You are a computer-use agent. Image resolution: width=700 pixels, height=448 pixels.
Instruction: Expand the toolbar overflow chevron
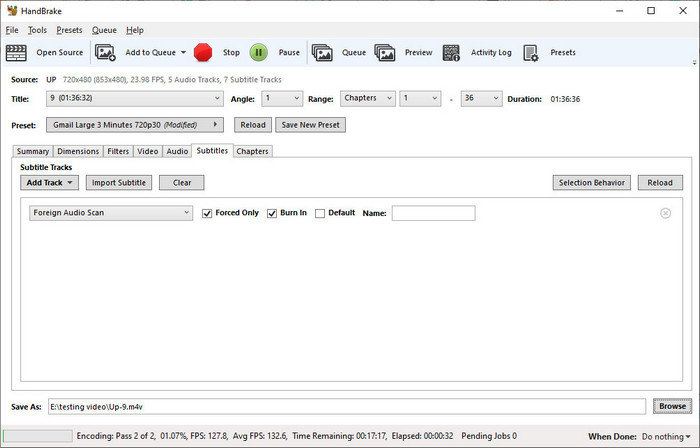point(694,62)
